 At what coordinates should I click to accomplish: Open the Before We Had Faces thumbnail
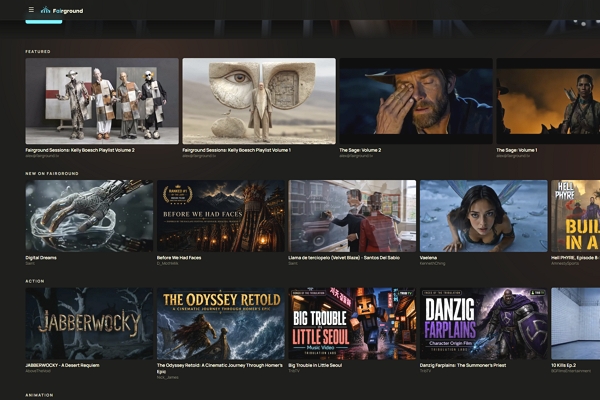click(221, 216)
